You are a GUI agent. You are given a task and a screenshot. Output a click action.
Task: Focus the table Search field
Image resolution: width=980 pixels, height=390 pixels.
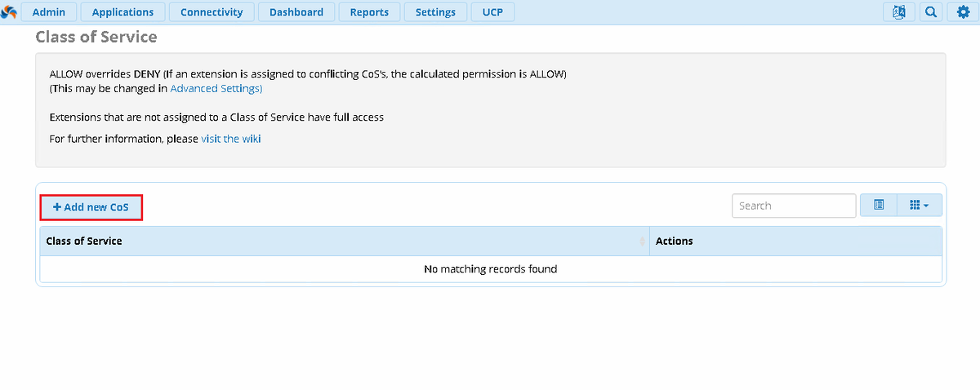click(x=794, y=206)
